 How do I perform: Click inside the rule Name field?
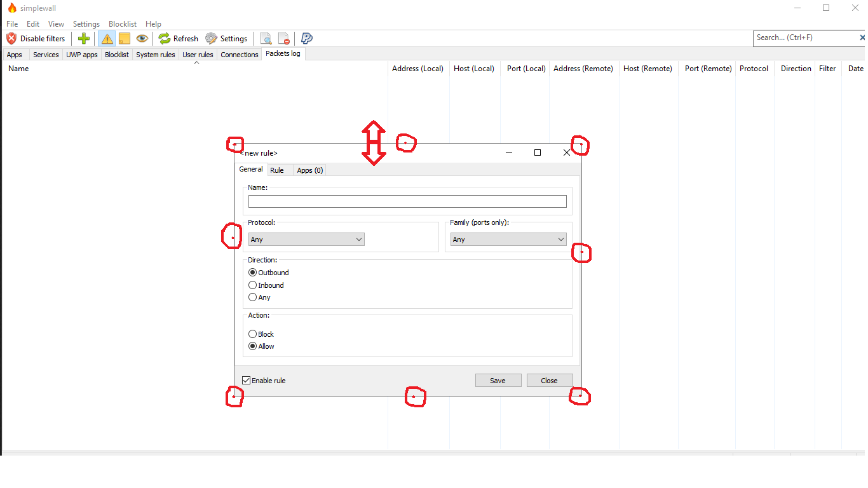pos(407,201)
